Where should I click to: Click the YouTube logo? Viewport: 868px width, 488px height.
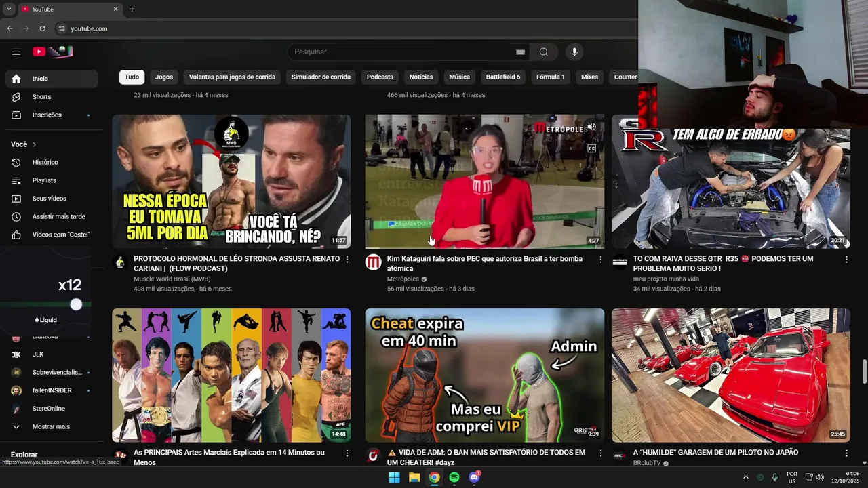[x=53, y=52]
